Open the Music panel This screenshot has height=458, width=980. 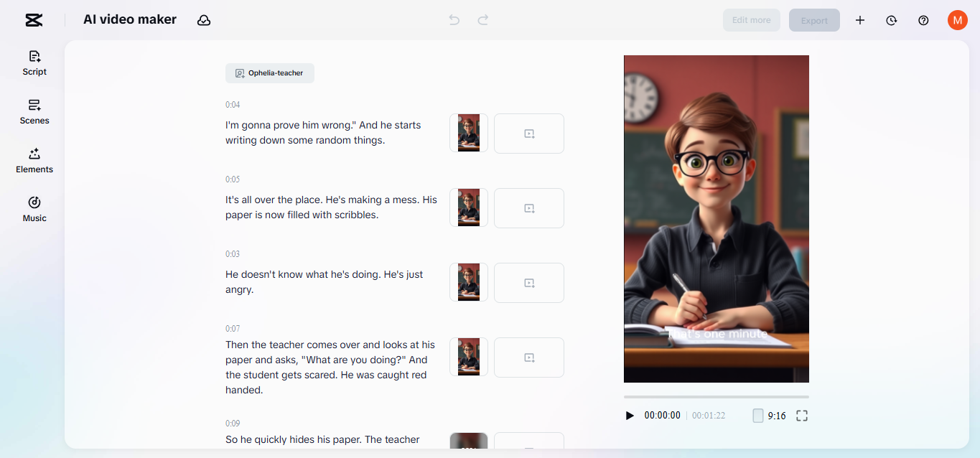(34, 209)
